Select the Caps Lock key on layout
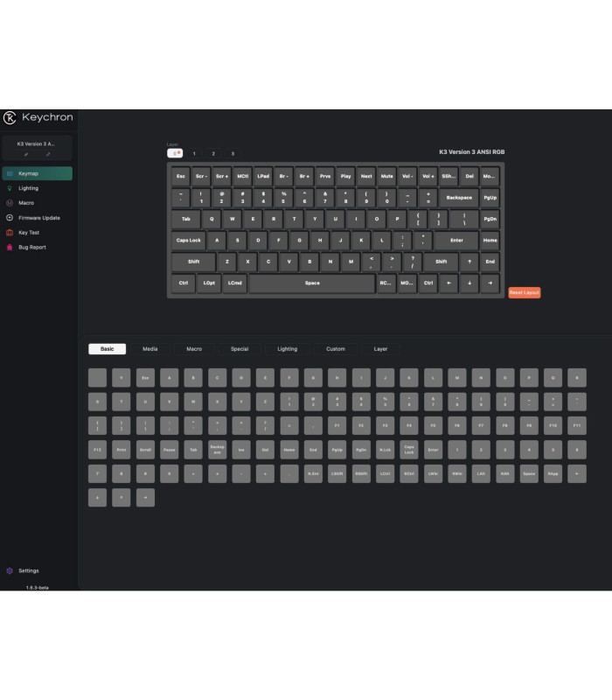This screenshot has width=612, height=700. (x=188, y=241)
